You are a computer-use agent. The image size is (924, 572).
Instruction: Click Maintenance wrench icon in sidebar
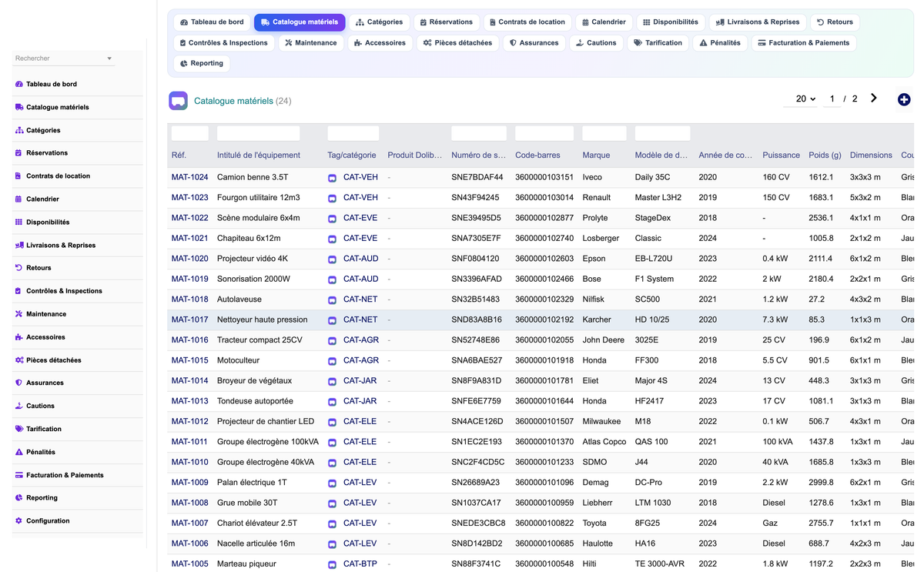19,314
